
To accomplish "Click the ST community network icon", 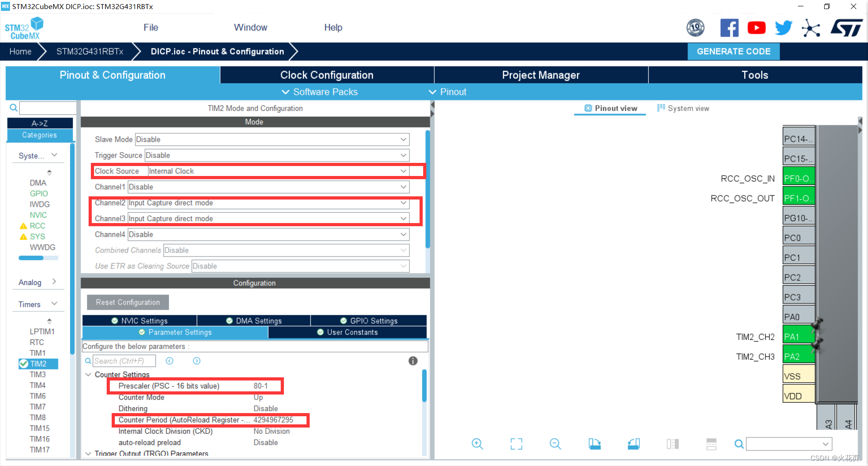I will click(x=811, y=28).
